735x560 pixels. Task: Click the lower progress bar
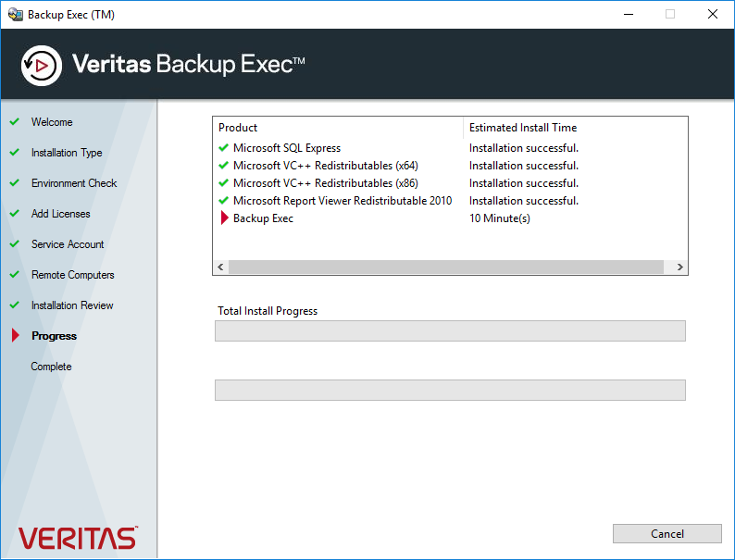coord(450,390)
